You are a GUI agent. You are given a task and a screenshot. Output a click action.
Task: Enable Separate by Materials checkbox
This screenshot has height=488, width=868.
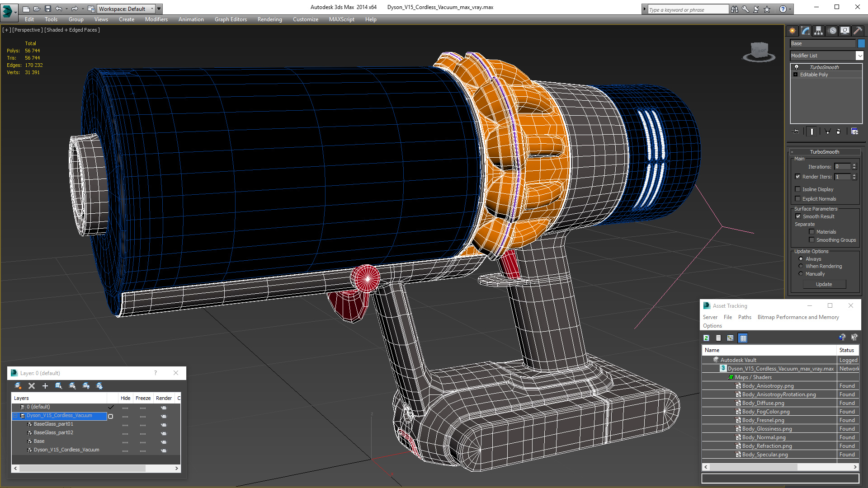pyautogui.click(x=812, y=232)
